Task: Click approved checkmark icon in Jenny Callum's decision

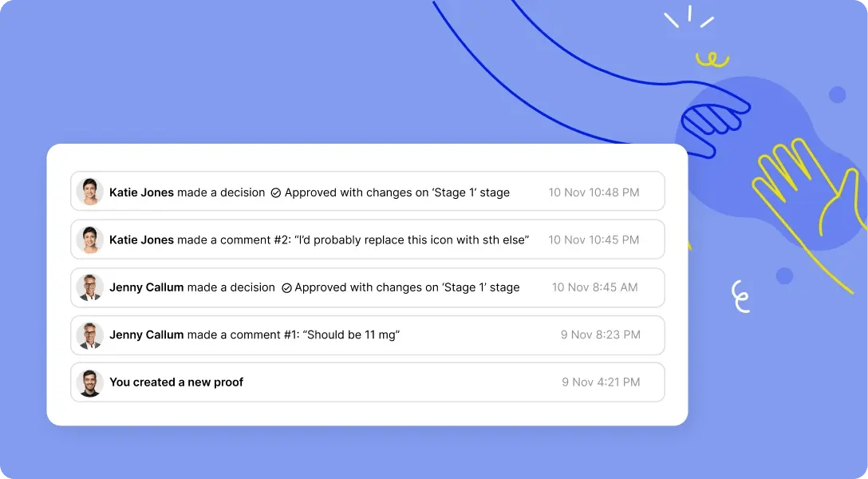Action: 286,287
